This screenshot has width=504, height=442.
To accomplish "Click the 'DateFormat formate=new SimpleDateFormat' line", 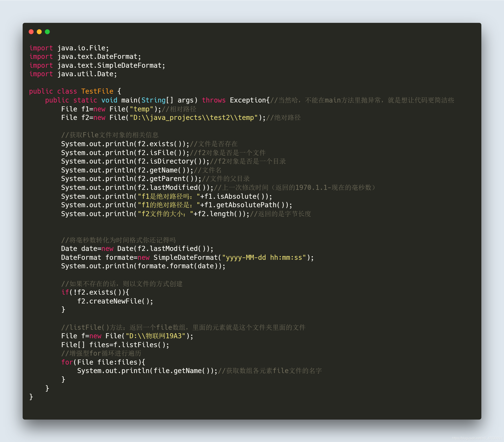I will coord(187,258).
